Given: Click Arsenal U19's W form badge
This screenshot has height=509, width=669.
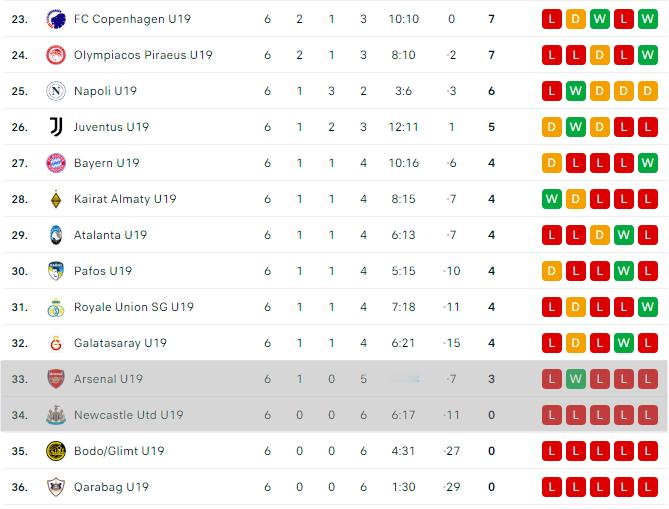Looking at the screenshot, I should pos(576,379).
